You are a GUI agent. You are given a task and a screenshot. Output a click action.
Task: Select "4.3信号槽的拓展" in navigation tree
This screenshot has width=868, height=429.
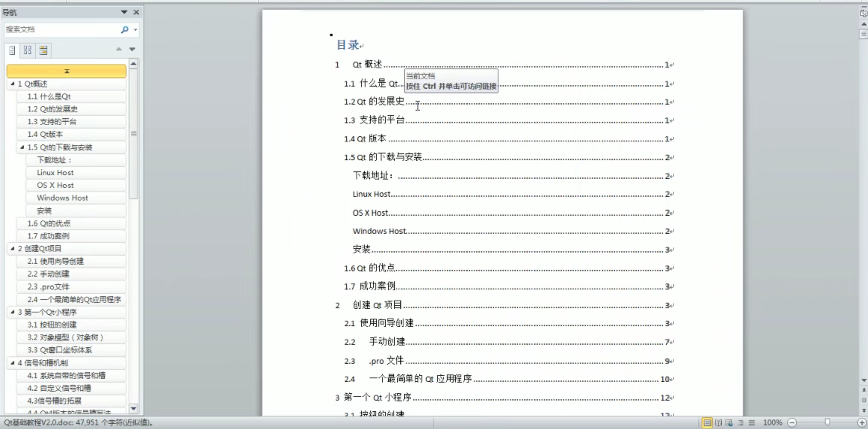pos(71,401)
